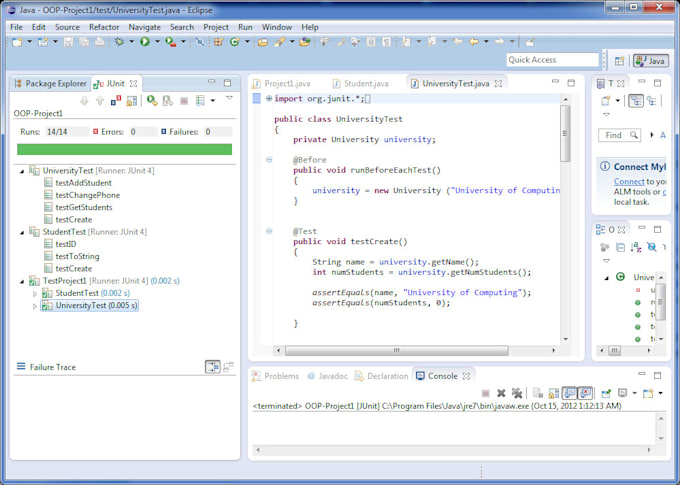Expand the StudentTest (0.002 s) node
680x485 pixels.
(x=37, y=293)
